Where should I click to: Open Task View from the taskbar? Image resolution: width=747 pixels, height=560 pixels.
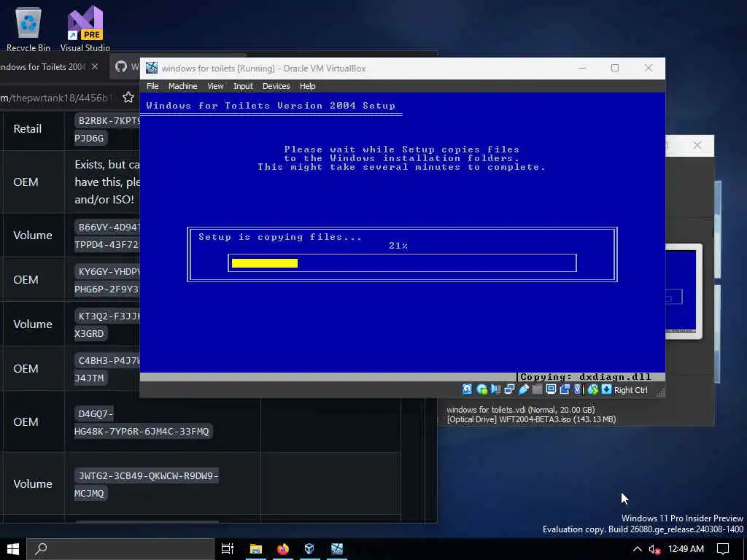(x=228, y=549)
